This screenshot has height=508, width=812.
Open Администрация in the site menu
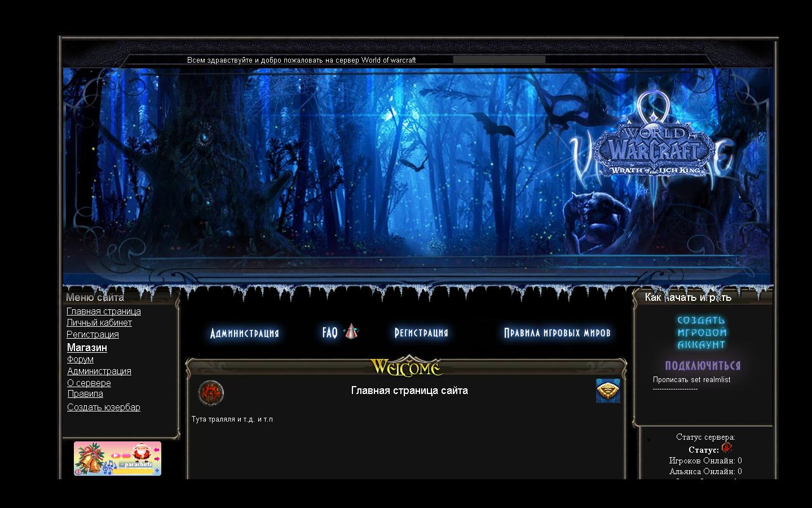[x=99, y=371]
